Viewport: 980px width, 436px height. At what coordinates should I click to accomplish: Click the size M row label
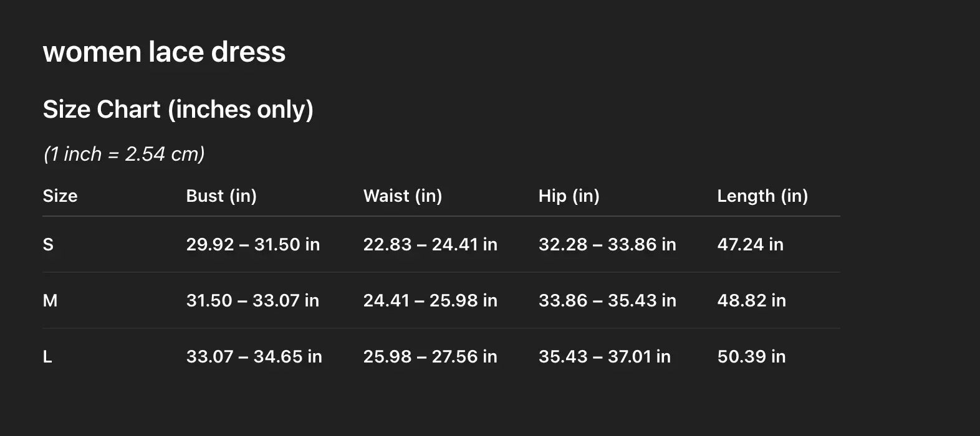tap(50, 300)
